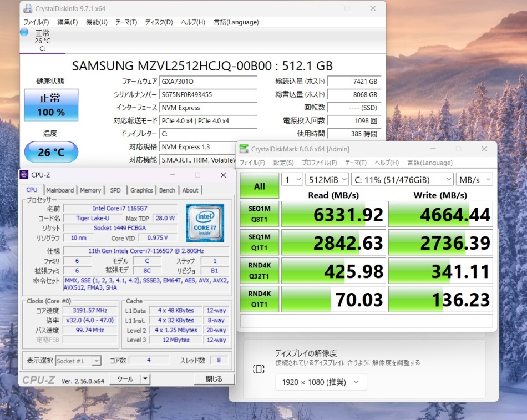Screen dimensions: 527x420
Task: Open ヘルプ(H) menu in CrystalDiskInfo
Action: [193, 22]
